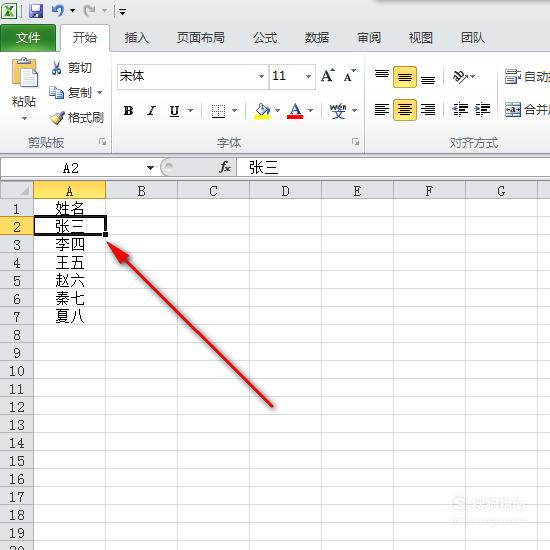550x550 pixels.
Task: Decrease font size with the small A
Action: coord(349,75)
